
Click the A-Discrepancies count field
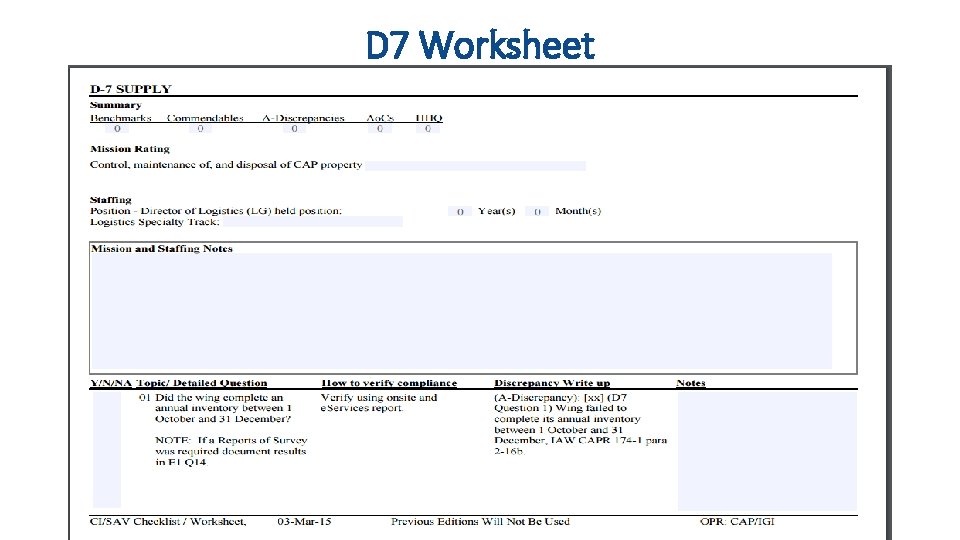click(294, 129)
